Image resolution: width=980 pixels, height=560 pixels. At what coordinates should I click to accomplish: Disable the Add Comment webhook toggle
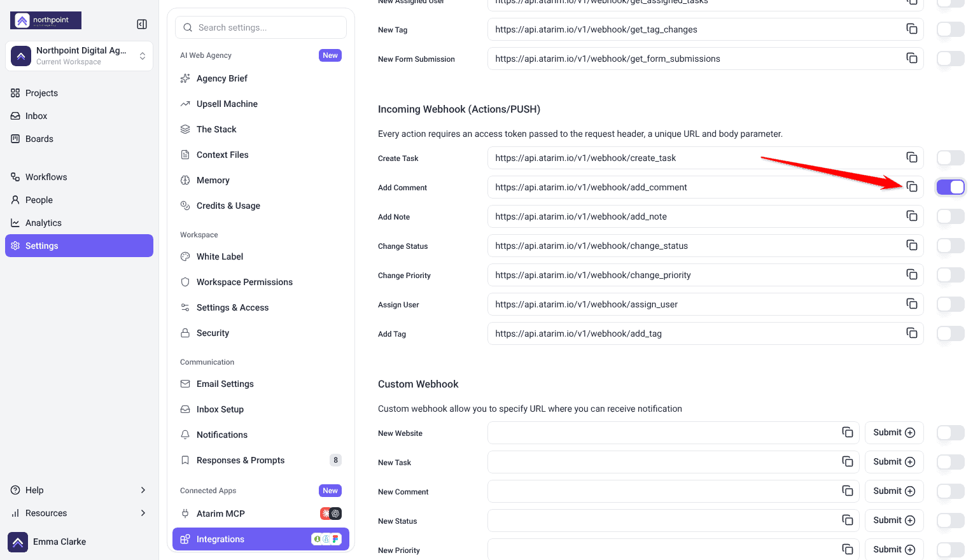[951, 187]
